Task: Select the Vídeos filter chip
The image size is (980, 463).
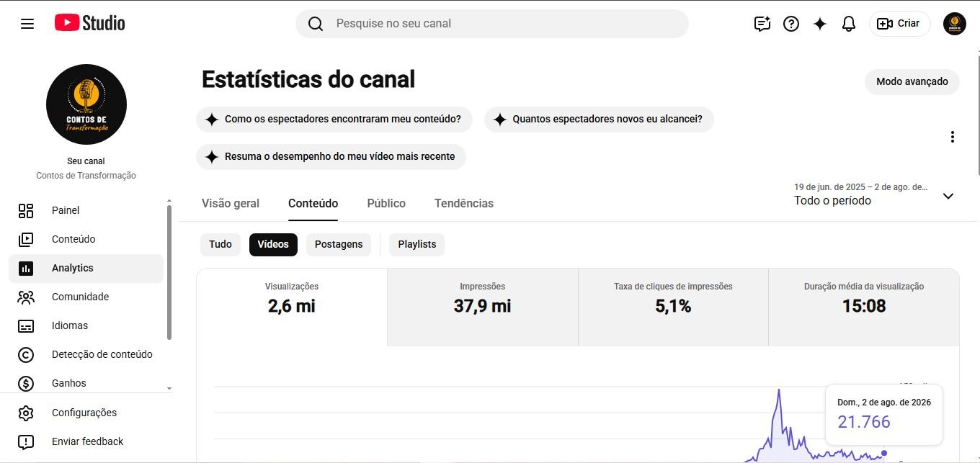Action: tap(273, 244)
